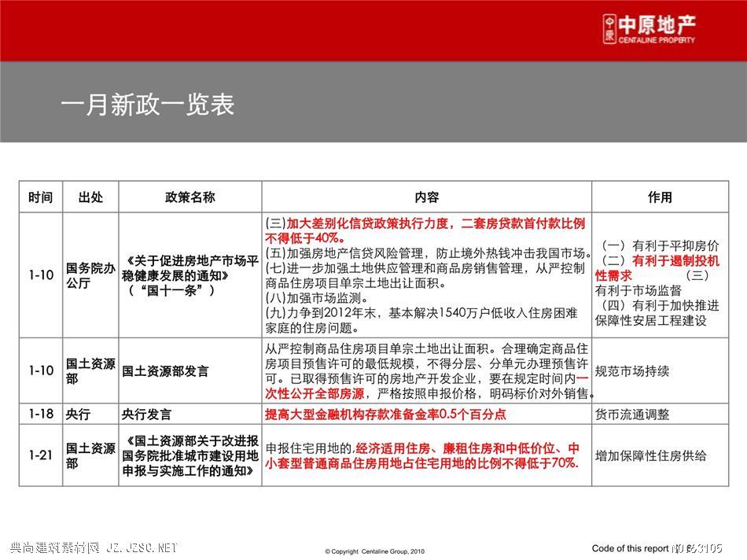Select the line 从严控制商品住房项目单宗土地出让面积 in the 国土资源部发言 row

377,349
